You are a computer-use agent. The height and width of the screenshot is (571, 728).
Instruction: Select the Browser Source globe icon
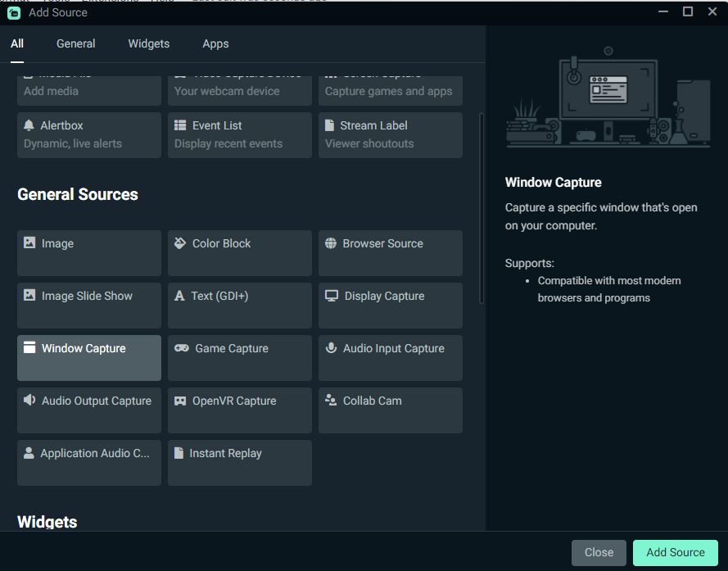(331, 243)
